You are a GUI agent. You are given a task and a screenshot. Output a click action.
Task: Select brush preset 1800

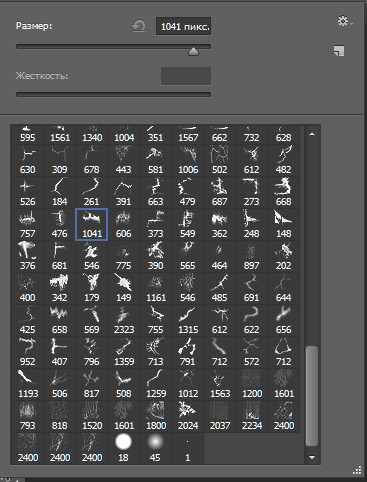click(155, 417)
